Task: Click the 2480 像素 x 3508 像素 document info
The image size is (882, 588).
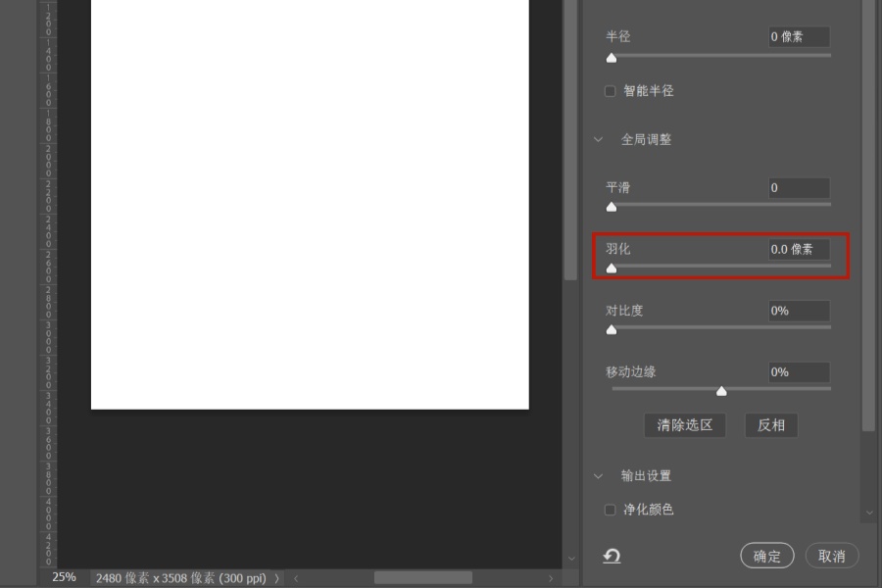Action: [180, 578]
